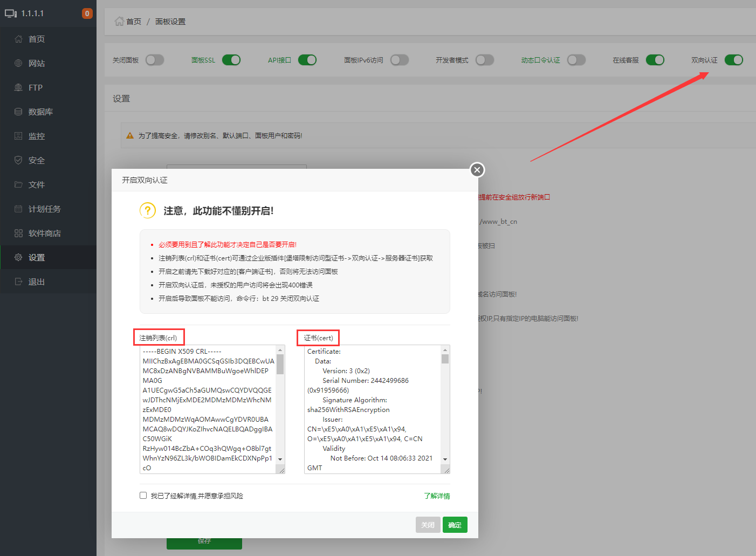Viewport: 756px width, 556px height.
Task: Click the globe icon for 网站
Action: [18, 63]
